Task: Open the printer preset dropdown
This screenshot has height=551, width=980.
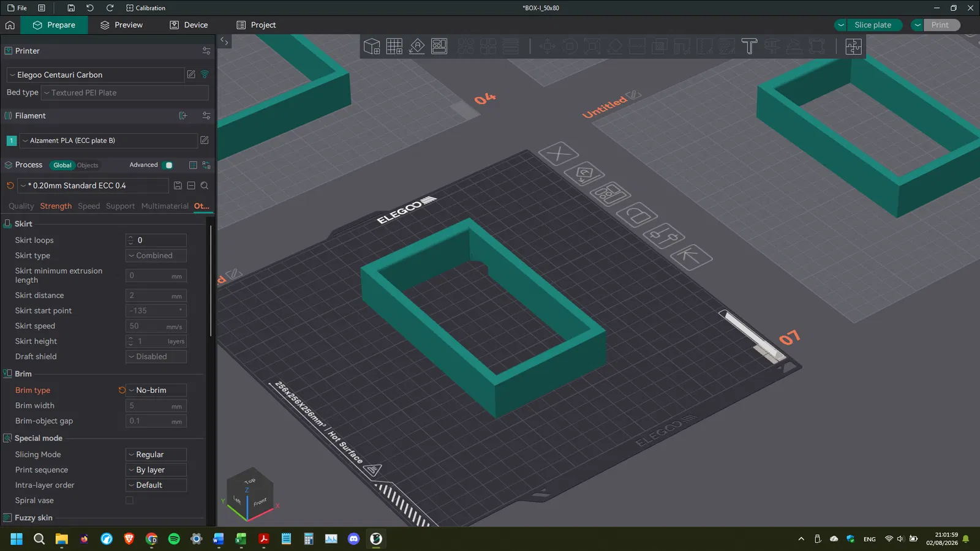Action: [x=96, y=75]
